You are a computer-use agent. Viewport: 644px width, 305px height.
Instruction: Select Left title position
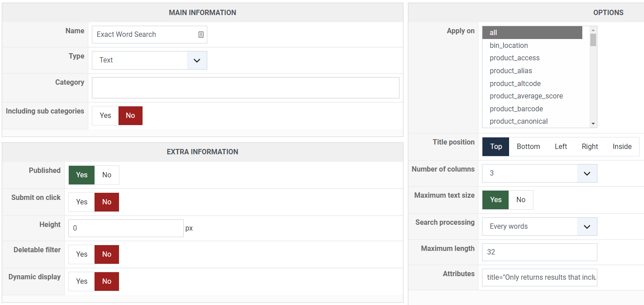click(x=561, y=147)
